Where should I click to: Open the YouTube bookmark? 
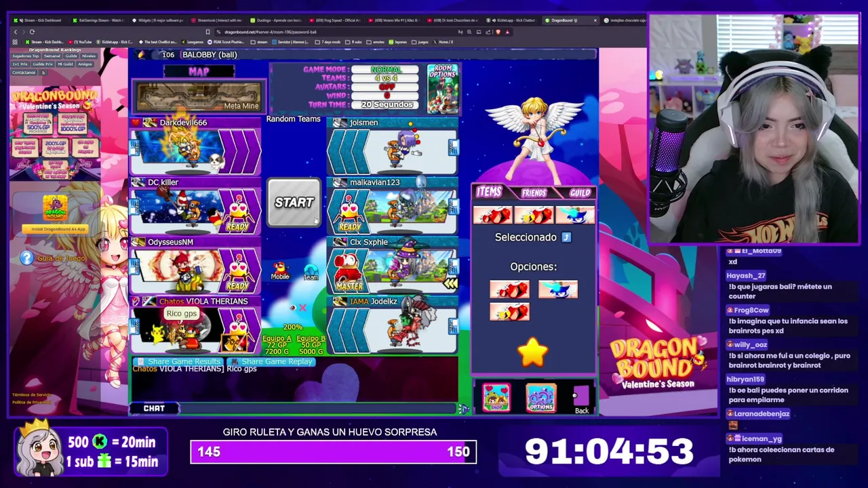tap(81, 42)
